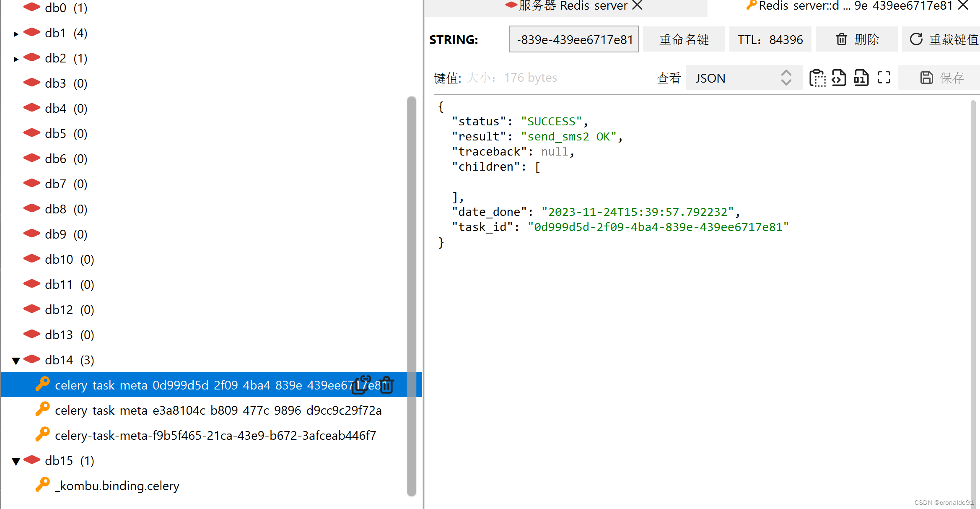Screen dimensions: 980x509
Task: Select database db5 (0)
Action: [x=66, y=134]
